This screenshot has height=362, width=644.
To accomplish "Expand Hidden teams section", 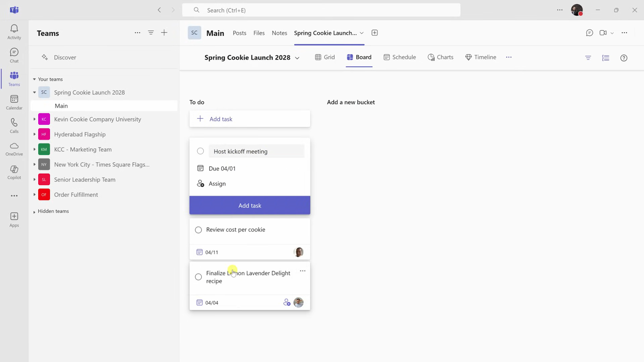I will [x=34, y=212].
